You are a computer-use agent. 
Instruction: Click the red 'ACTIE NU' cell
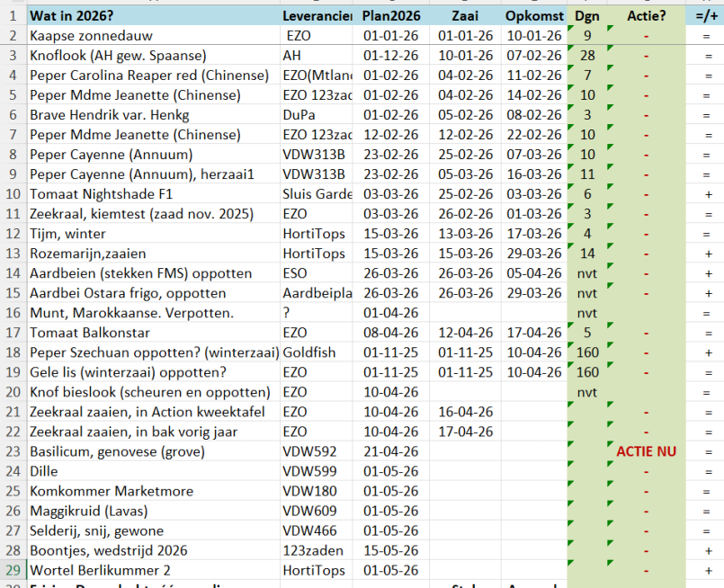click(646, 451)
